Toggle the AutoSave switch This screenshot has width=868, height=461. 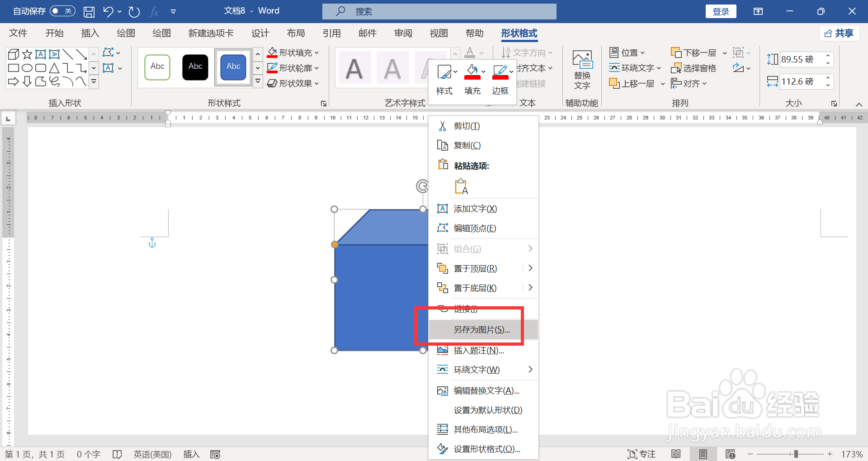pyautogui.click(x=62, y=11)
